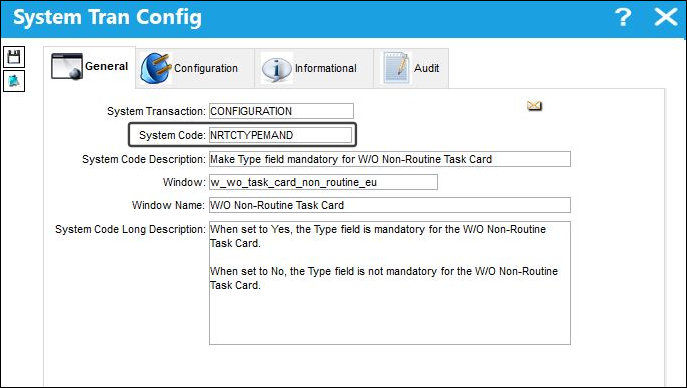Close the System Tran Config window

click(x=666, y=18)
